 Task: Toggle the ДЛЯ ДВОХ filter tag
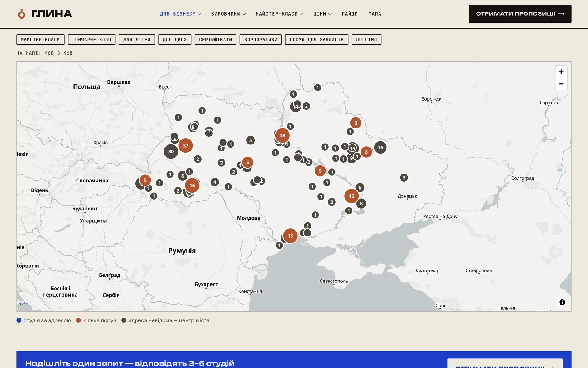175,40
